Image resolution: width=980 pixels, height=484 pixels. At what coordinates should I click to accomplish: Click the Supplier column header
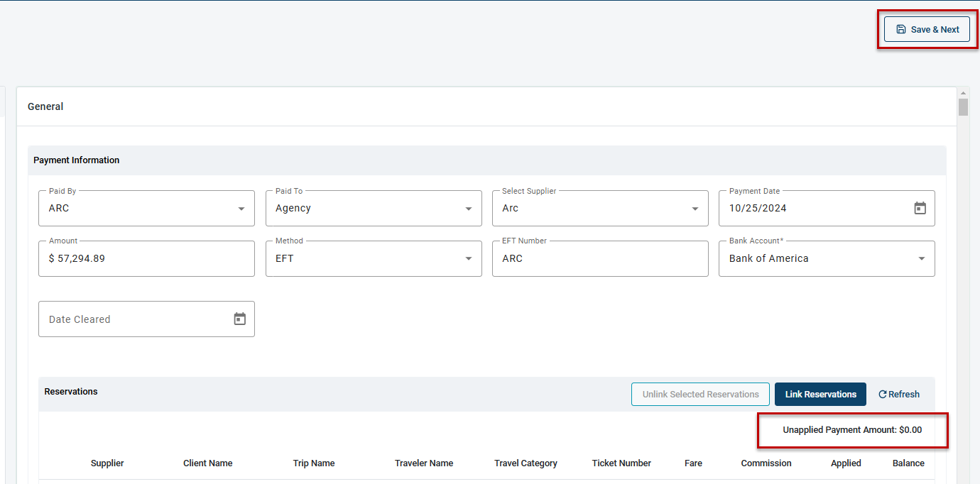pyautogui.click(x=107, y=463)
